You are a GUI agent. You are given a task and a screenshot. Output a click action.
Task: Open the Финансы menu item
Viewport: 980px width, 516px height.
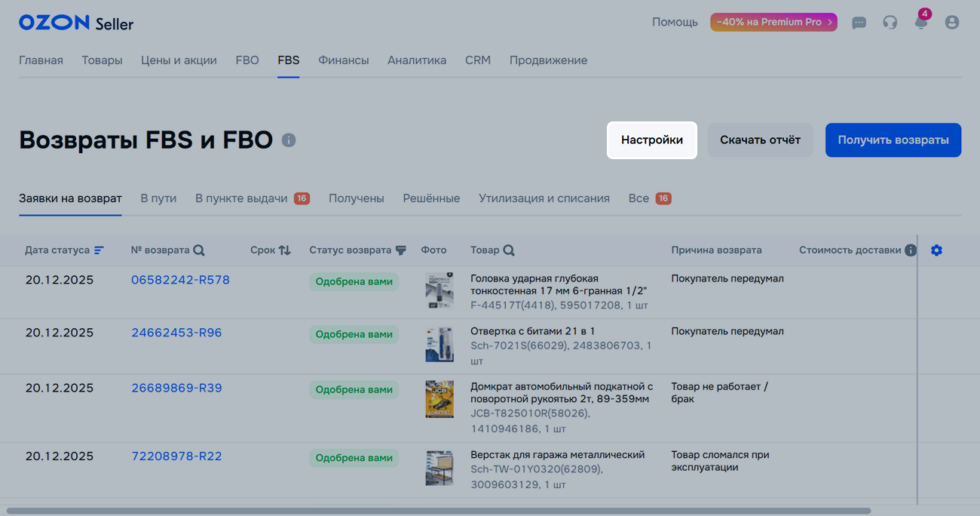pos(343,60)
